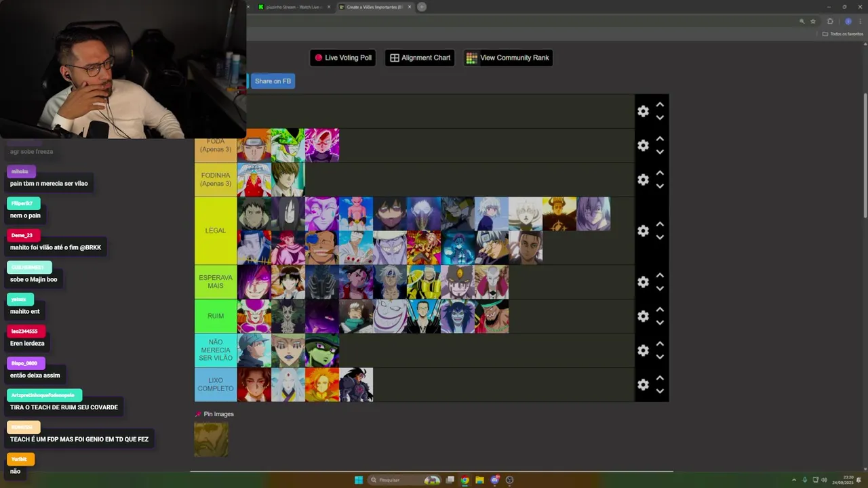Select the FODINHA (Apenas 3) tier label
The image size is (868, 488).
click(216, 180)
